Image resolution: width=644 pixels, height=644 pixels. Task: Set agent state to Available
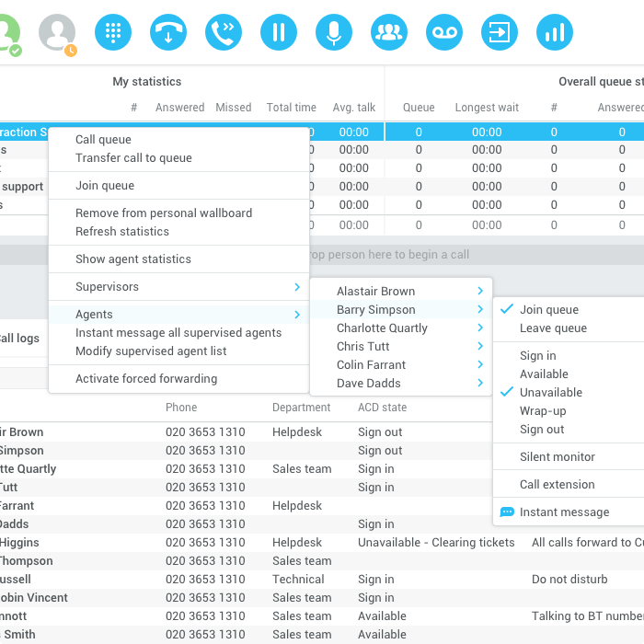(x=544, y=374)
